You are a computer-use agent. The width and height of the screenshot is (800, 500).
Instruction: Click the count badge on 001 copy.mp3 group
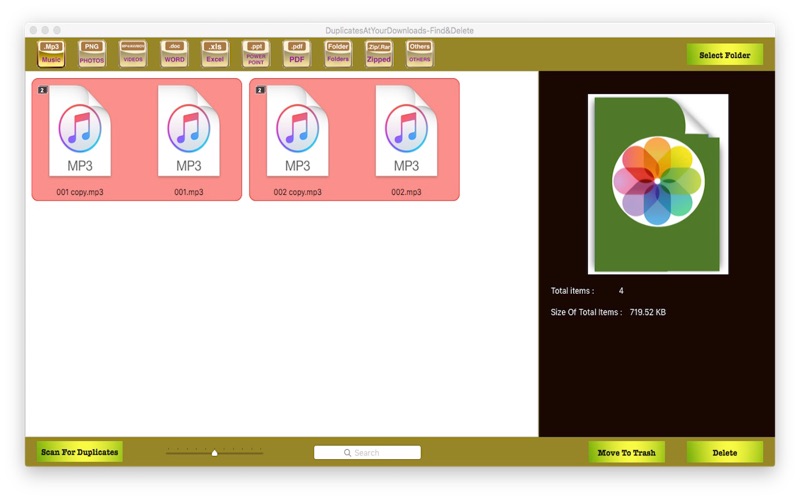coord(43,90)
